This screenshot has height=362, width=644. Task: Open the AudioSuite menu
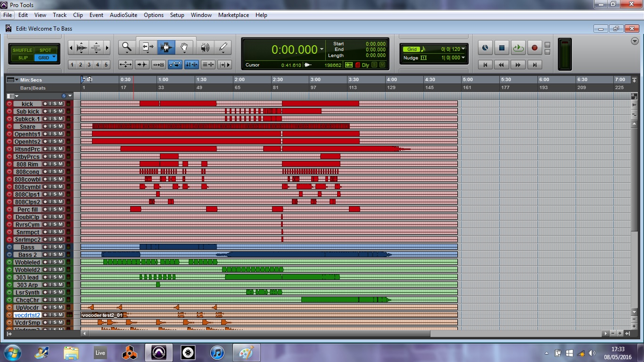[x=123, y=15]
